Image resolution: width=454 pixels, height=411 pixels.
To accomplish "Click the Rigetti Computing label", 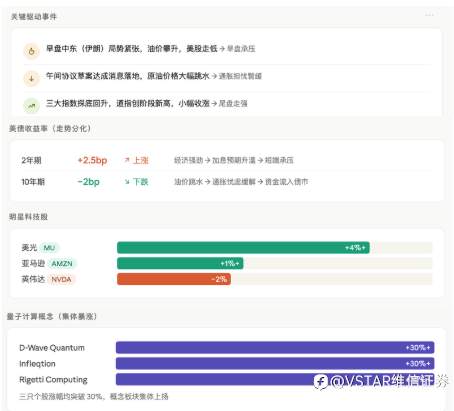I will click(x=53, y=380).
